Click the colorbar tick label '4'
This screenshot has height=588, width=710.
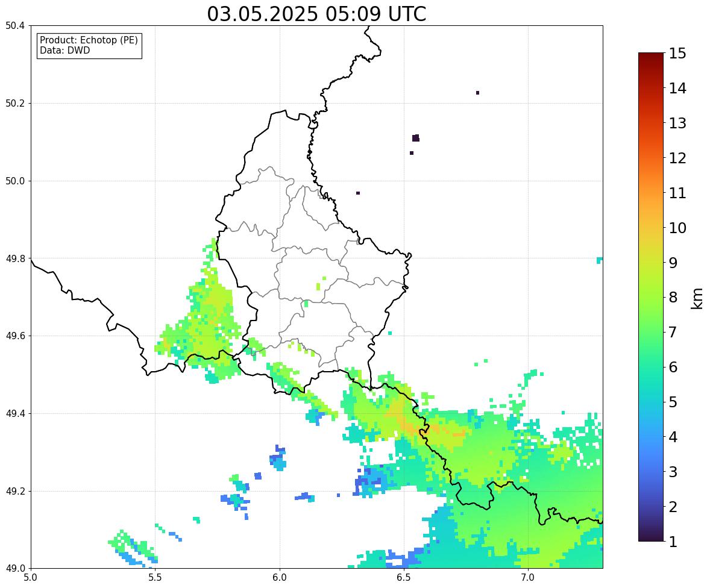673,437
